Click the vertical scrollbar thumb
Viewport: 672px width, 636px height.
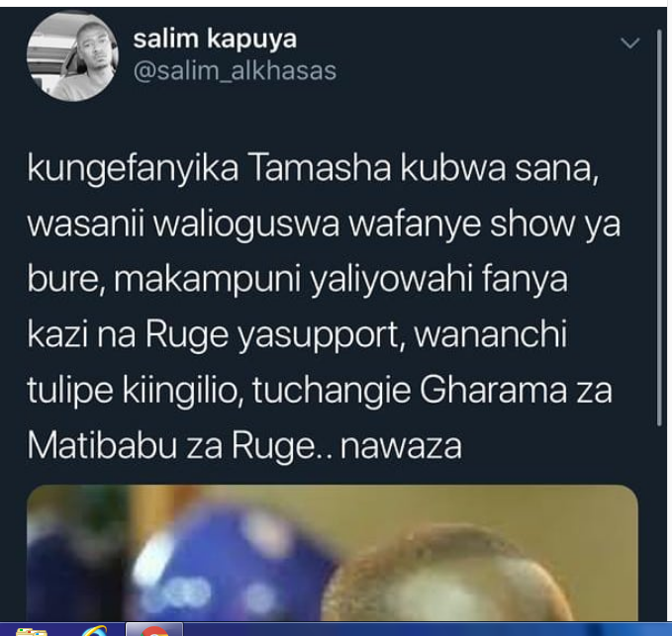[x=659, y=227]
